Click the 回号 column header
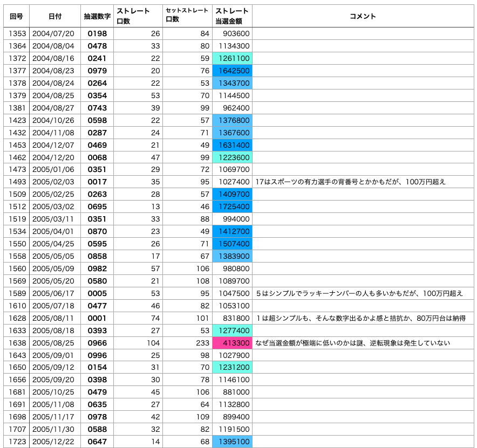The width and height of the screenshot is (477, 448). 16,16
